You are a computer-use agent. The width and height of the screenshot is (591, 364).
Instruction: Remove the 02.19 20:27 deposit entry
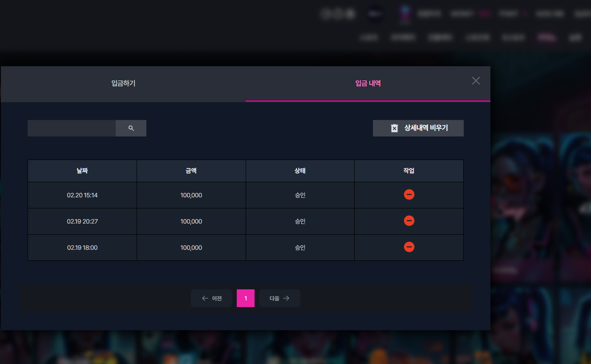tap(409, 221)
